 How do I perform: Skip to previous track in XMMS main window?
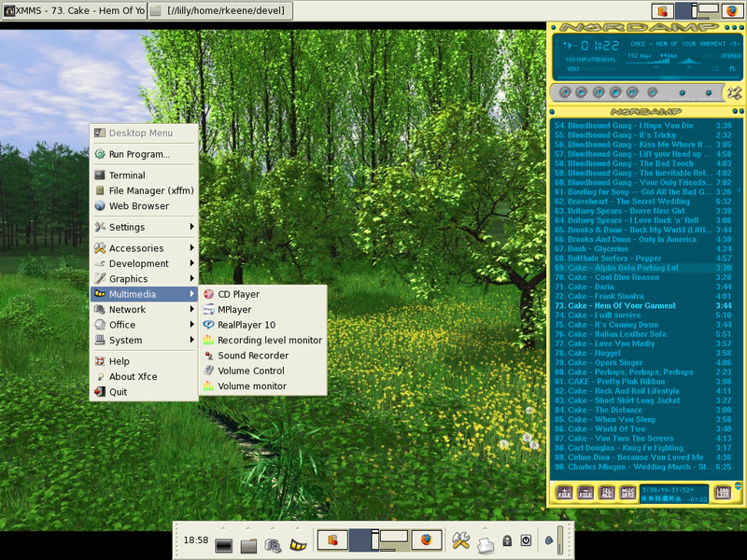(x=565, y=92)
